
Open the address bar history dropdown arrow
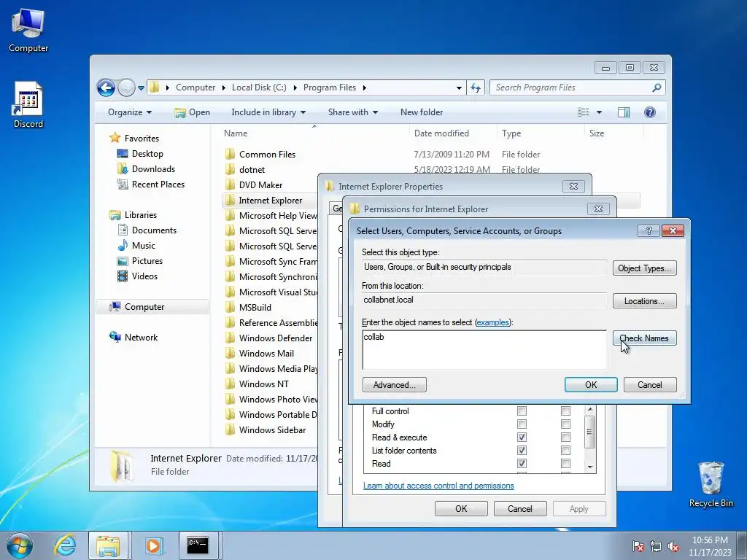(459, 87)
